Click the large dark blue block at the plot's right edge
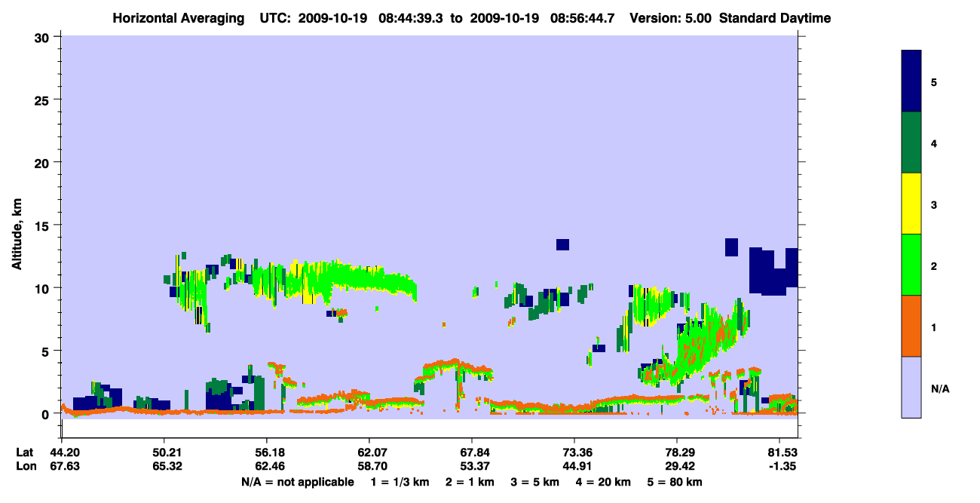Viewport: 980px width, 503px height. pyautogui.click(x=773, y=271)
